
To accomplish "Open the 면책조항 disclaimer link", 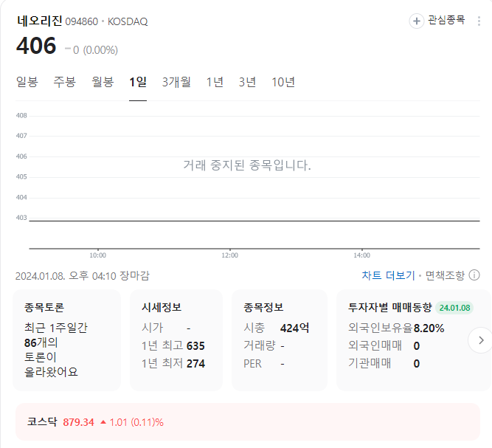I will (x=445, y=275).
